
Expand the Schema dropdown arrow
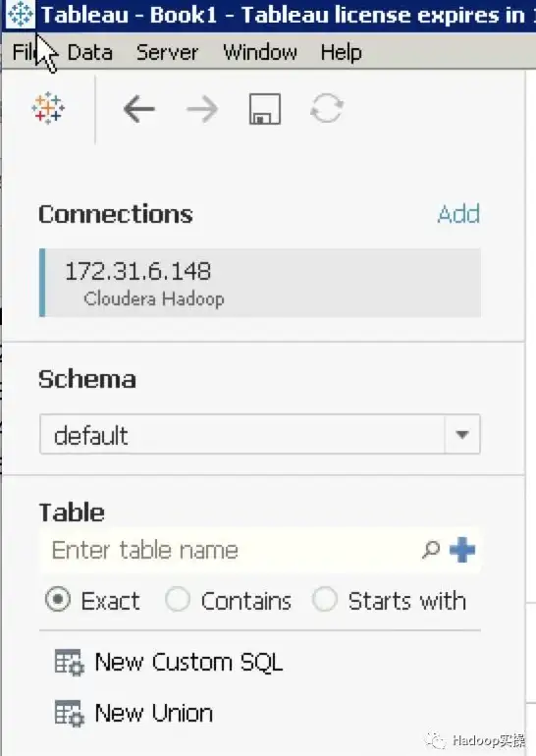[x=462, y=434]
